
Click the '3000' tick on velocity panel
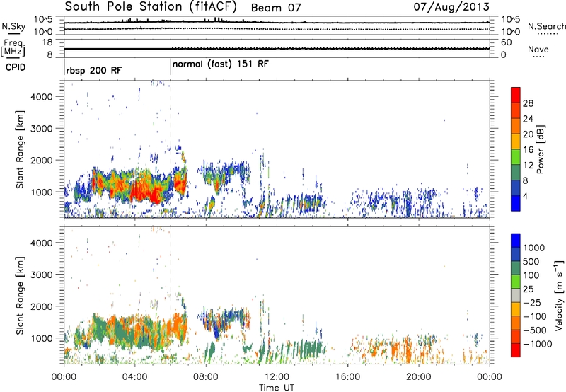41,275
